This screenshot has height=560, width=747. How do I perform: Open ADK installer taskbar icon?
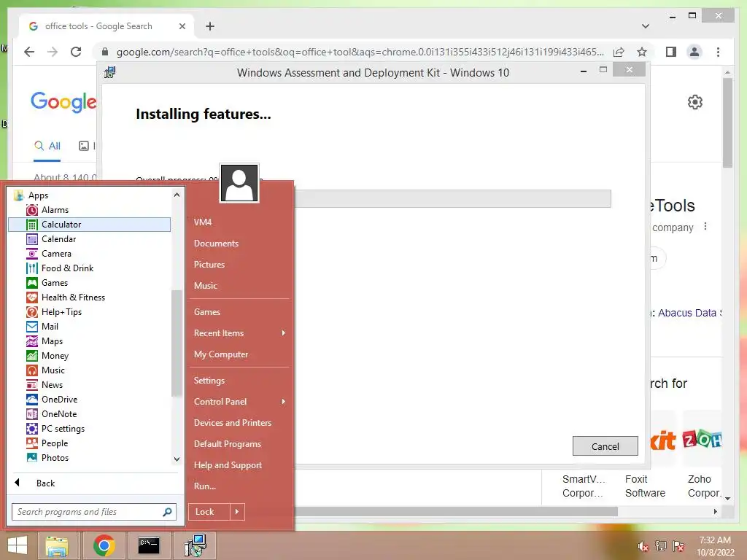tap(195, 545)
